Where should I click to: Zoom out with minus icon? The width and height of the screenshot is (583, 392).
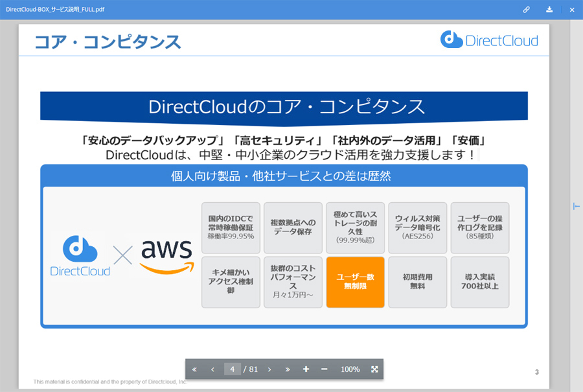325,369
